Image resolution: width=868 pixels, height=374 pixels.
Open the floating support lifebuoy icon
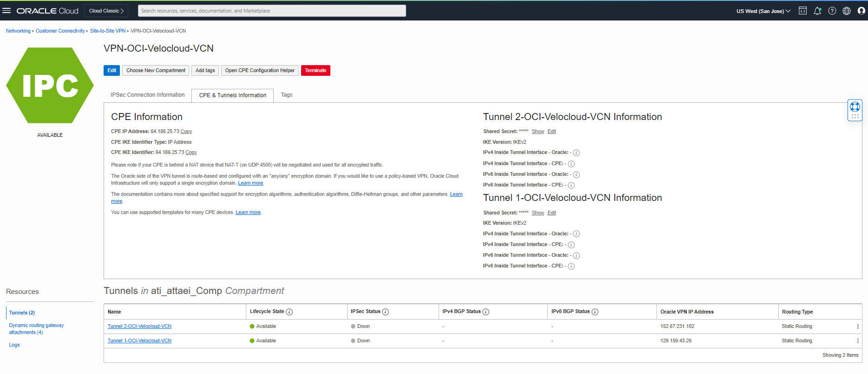point(855,107)
